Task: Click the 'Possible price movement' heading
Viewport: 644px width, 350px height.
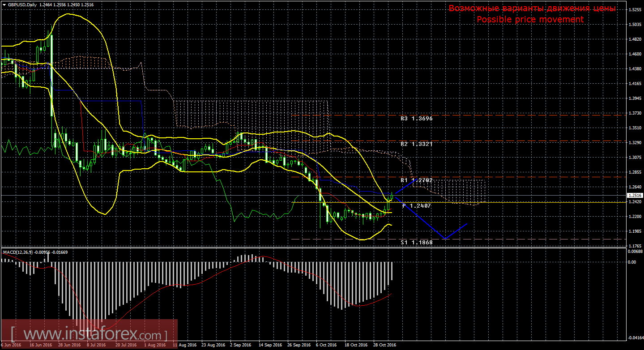Action: pos(530,19)
